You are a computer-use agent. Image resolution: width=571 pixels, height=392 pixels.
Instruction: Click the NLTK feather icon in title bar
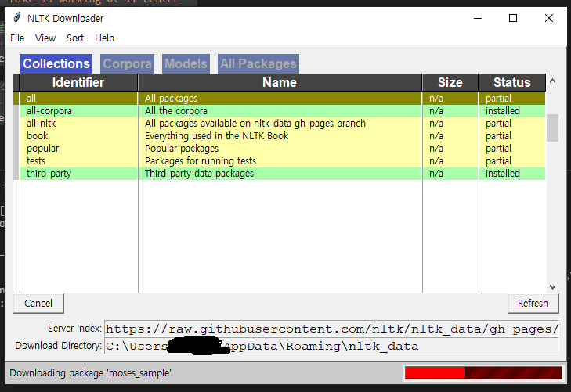coord(16,18)
